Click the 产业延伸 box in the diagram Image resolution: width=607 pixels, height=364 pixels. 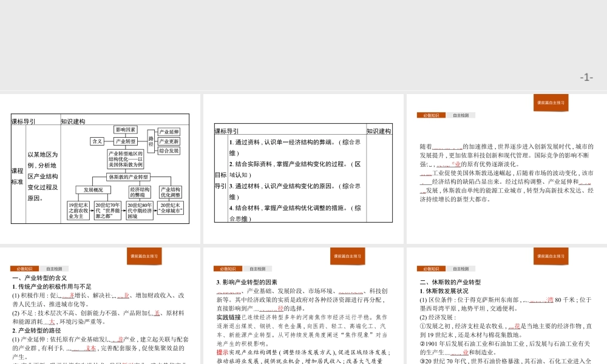[x=169, y=132]
